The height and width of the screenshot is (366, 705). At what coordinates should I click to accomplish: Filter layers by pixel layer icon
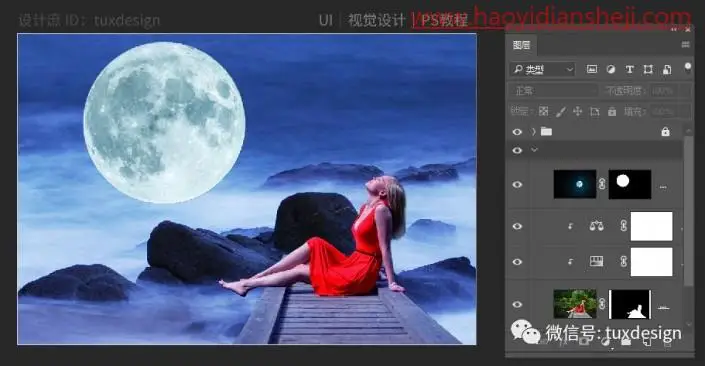tap(592, 69)
